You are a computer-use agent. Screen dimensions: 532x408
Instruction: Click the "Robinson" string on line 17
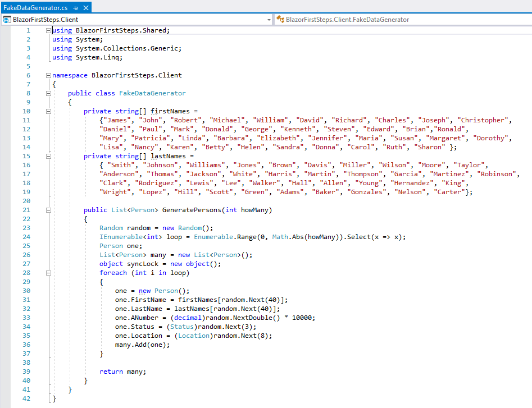(x=497, y=174)
